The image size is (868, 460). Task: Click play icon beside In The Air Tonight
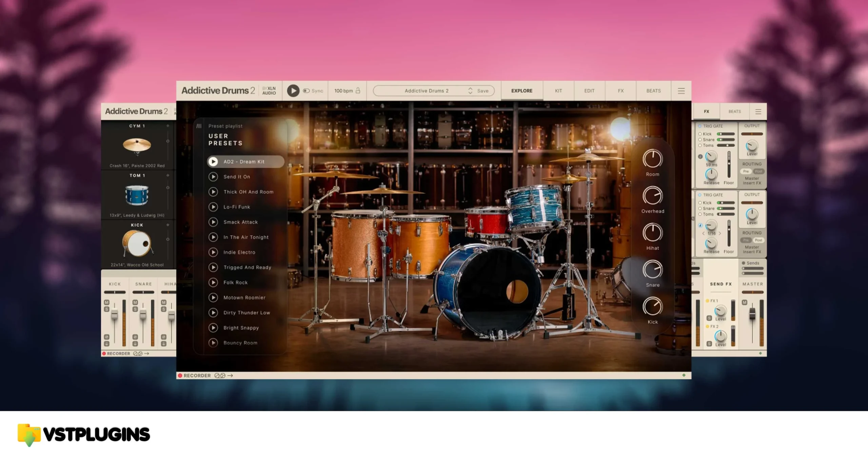click(213, 237)
